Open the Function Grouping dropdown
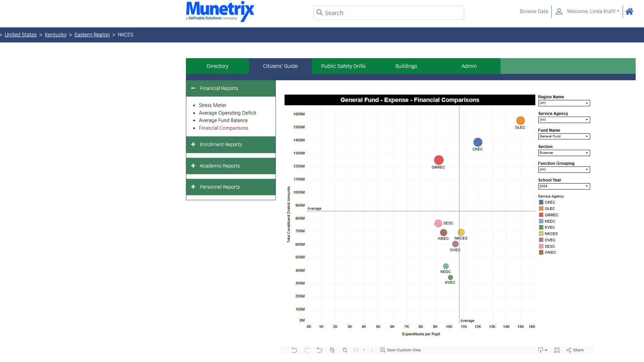Image resolution: width=644 pixels, height=362 pixels. click(x=564, y=169)
